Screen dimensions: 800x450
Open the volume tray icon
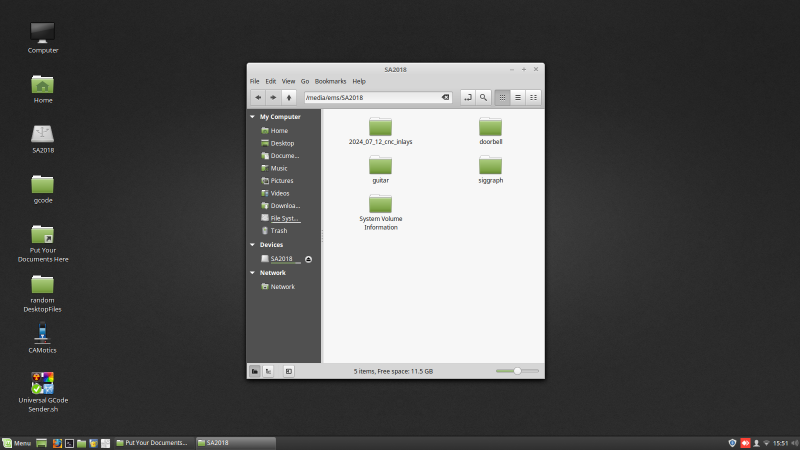pos(795,443)
